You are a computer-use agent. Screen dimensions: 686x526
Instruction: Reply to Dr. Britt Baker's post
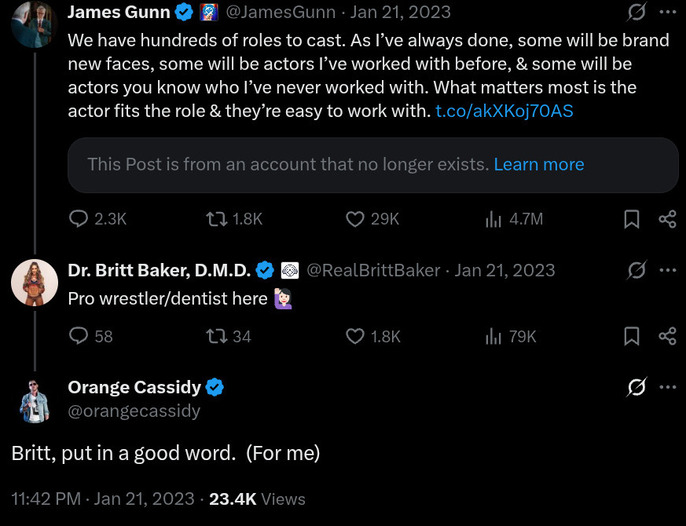tap(79, 337)
